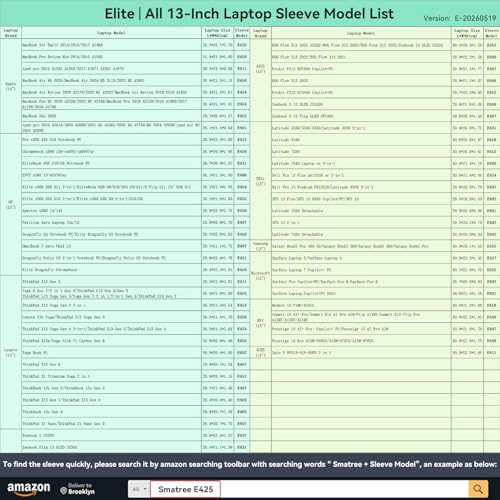
Task: Select the ASUS brand cell
Action: click(x=260, y=69)
